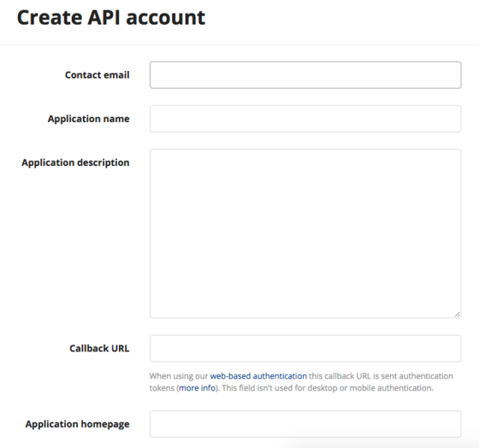479x448 pixels.
Task: Click the Application homepage input field
Action: (305, 424)
